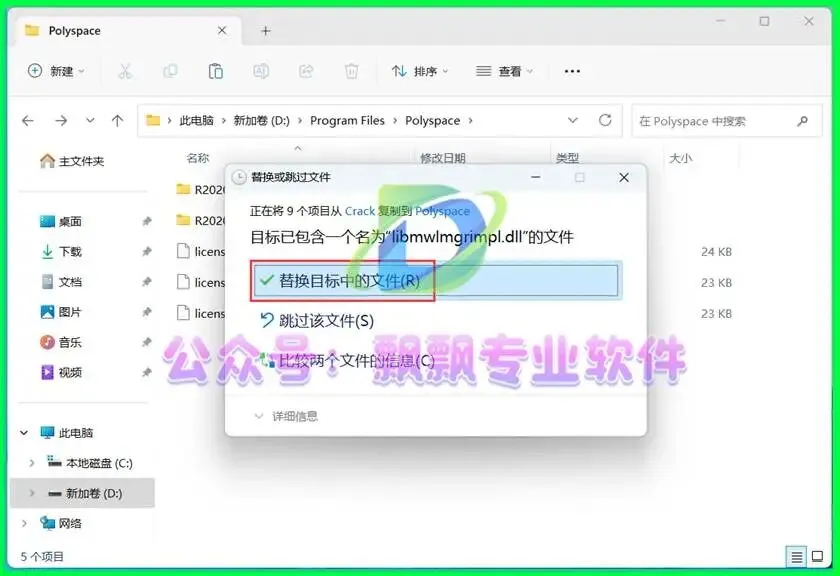Go forward with the right arrow
The width and height of the screenshot is (840, 576).
[x=61, y=121]
